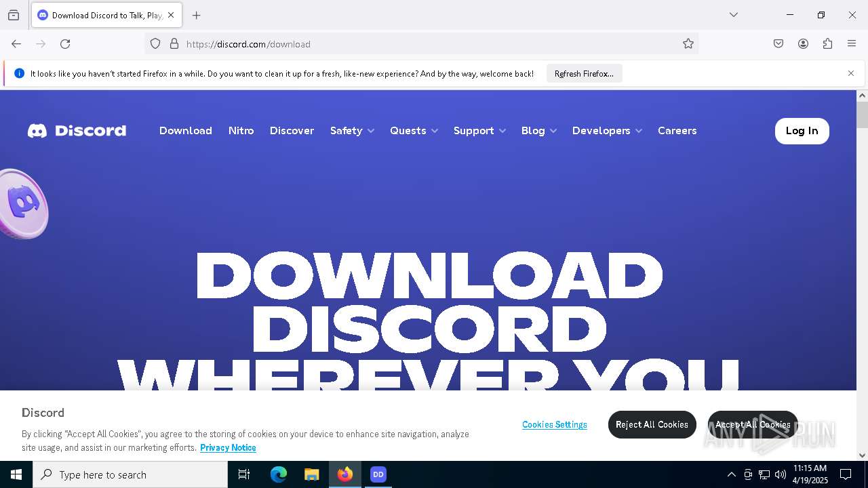Image resolution: width=868 pixels, height=488 pixels.
Task: Expand the Developers menu
Action: [607, 131]
